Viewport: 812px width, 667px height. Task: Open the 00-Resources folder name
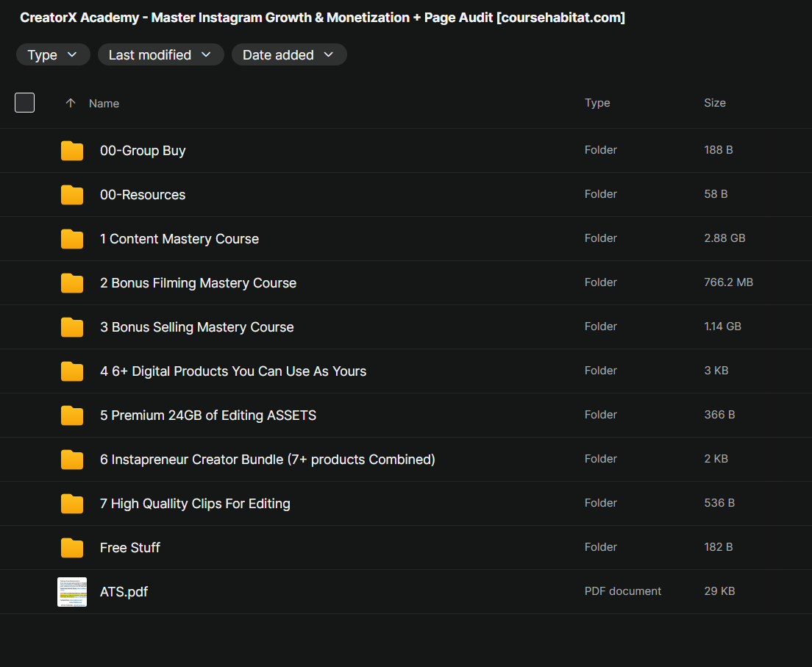[143, 195]
